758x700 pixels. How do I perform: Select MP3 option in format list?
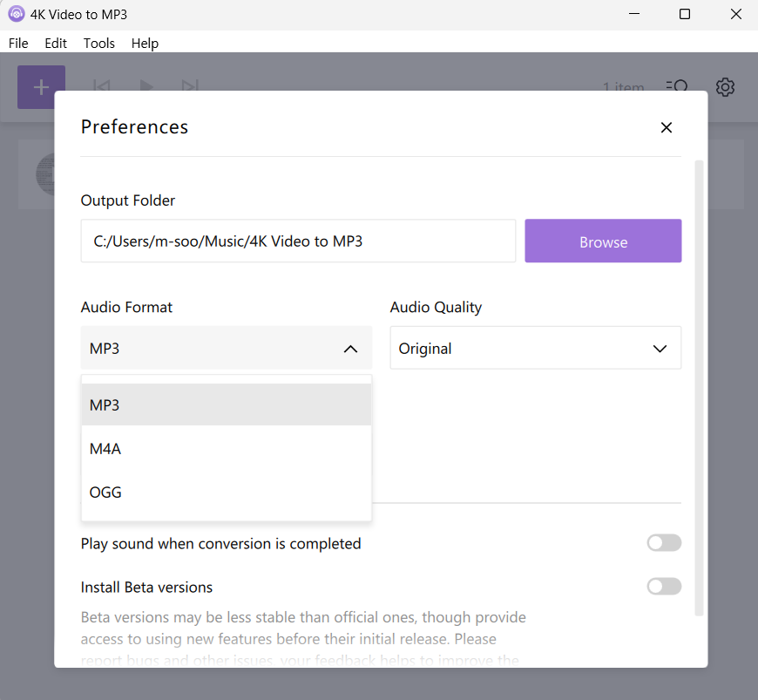click(x=227, y=404)
